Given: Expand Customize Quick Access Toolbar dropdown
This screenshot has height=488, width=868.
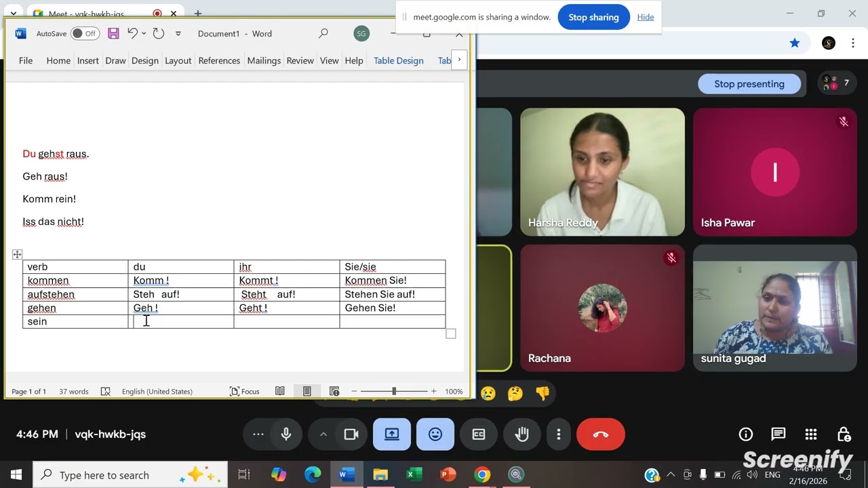Looking at the screenshot, I should click(x=178, y=33).
